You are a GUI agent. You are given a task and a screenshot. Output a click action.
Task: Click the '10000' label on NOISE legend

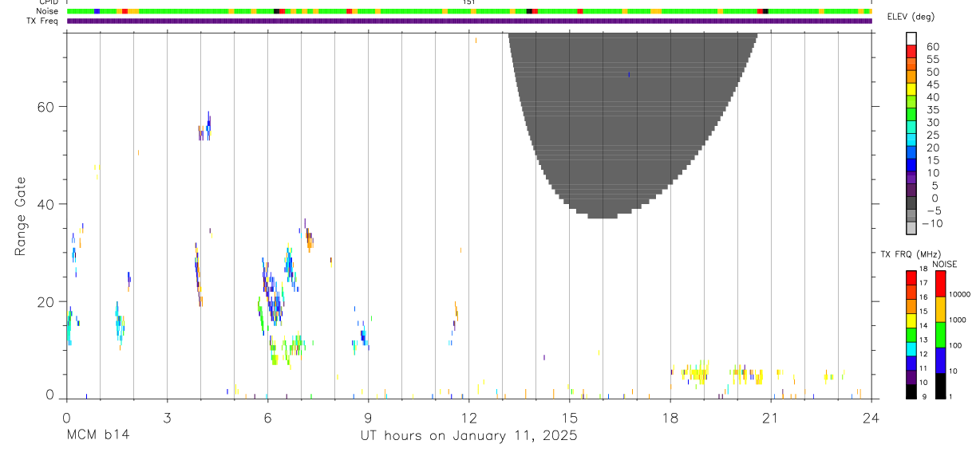coord(960,294)
